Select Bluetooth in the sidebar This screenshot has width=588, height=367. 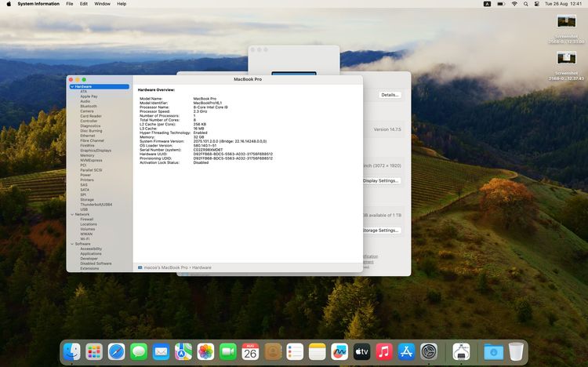(x=89, y=106)
